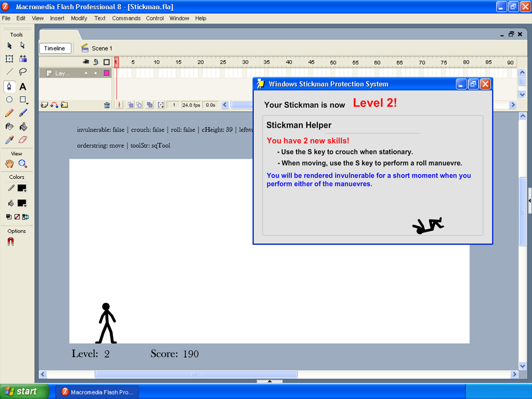Toggle the Timeline button
The image size is (532, 399).
(x=55, y=48)
